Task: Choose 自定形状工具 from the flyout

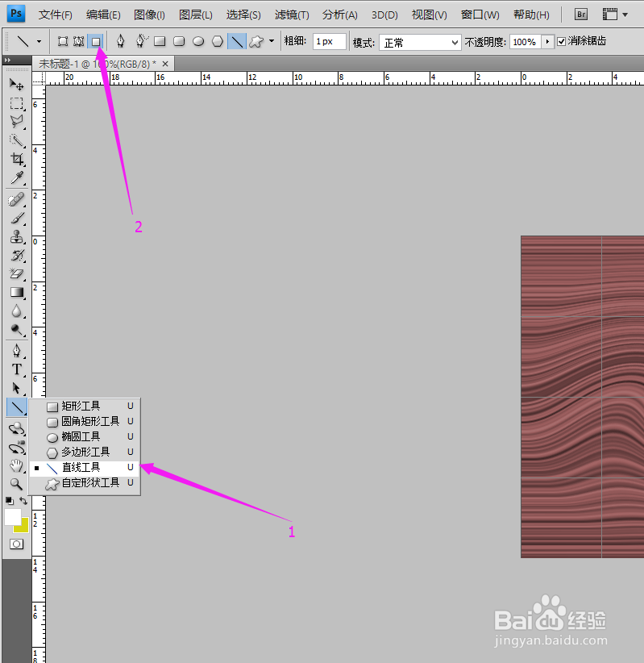Action: (85, 483)
